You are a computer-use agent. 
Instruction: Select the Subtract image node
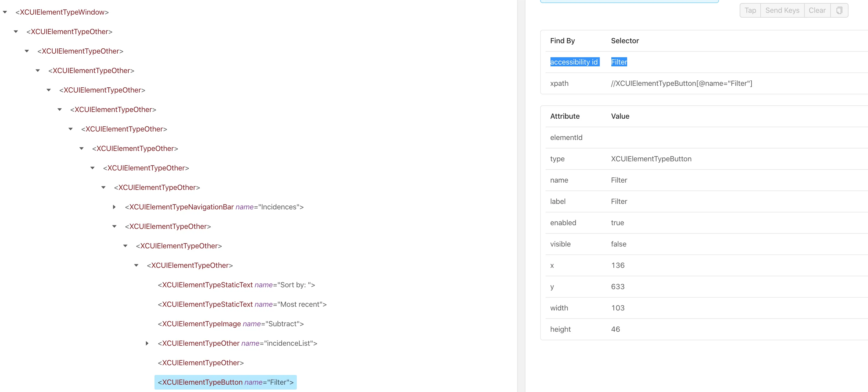(x=231, y=324)
